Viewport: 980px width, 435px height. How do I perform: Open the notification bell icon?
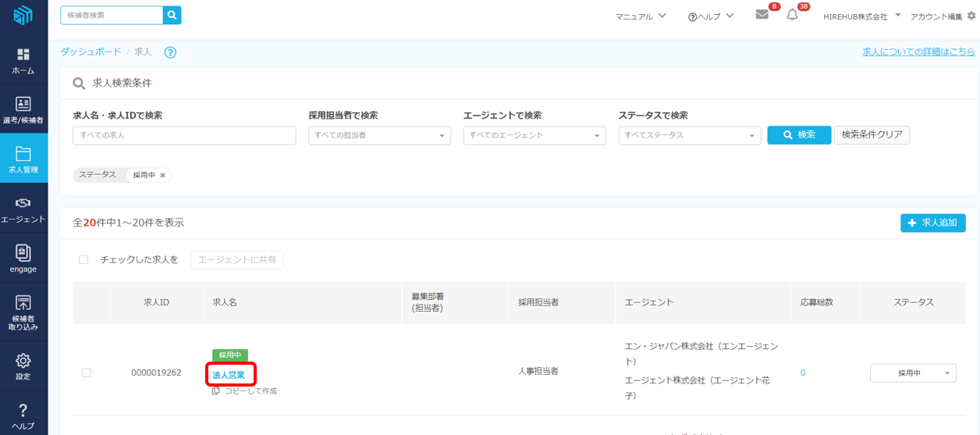click(x=792, y=15)
